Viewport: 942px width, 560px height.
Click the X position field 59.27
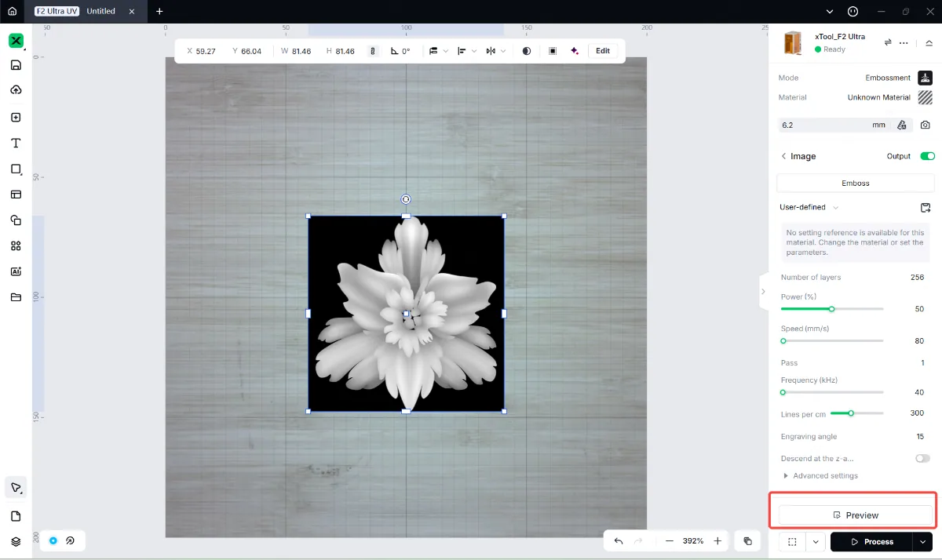[x=201, y=51]
